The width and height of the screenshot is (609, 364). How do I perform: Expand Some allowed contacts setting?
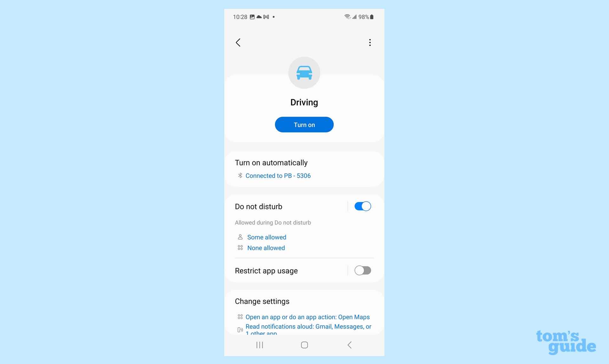point(266,237)
